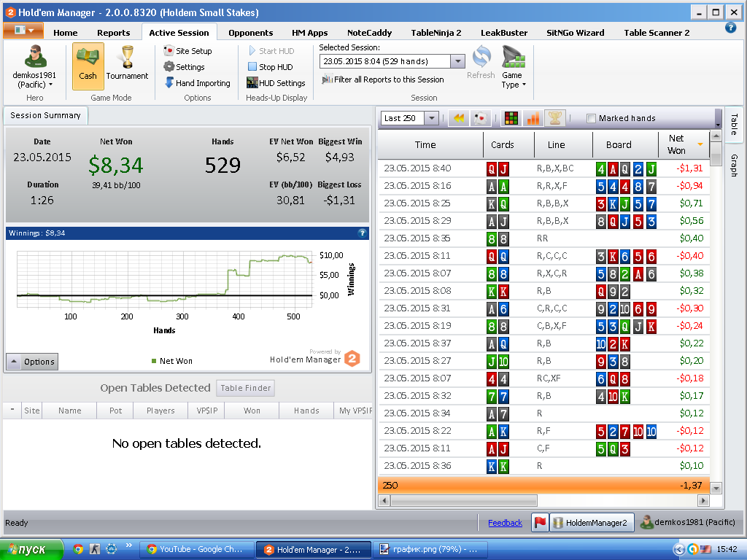
Task: Open the application menu button
Action: 23,30
